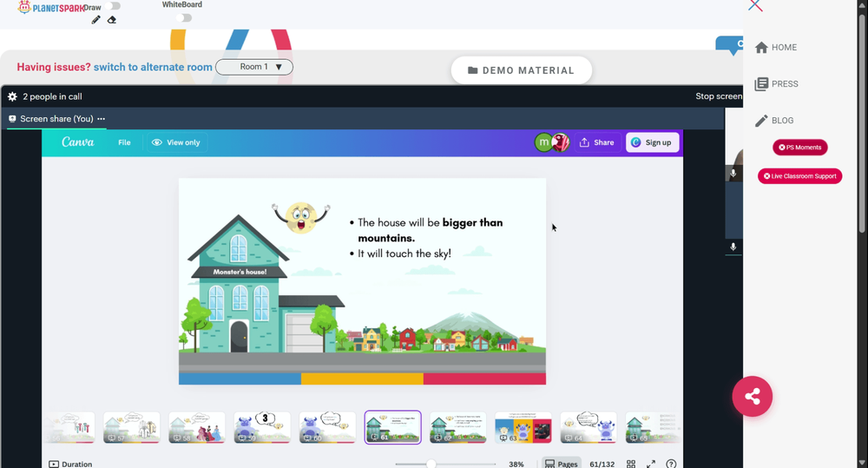Select the eraser tool

(111, 20)
